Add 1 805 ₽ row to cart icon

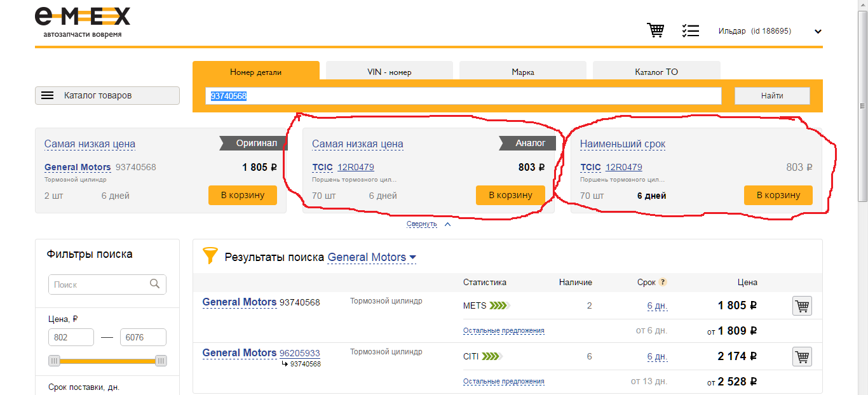[803, 306]
